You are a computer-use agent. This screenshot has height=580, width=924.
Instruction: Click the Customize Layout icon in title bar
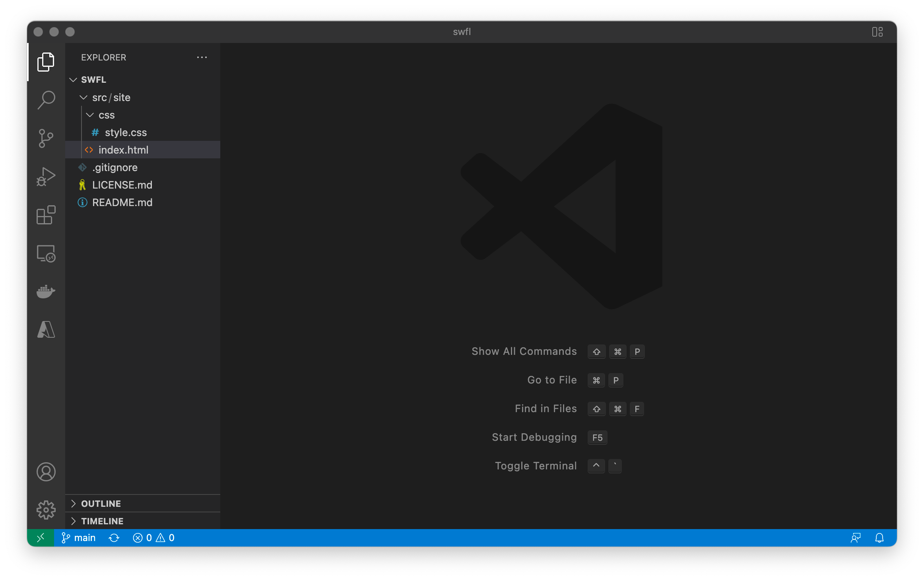coord(877,32)
